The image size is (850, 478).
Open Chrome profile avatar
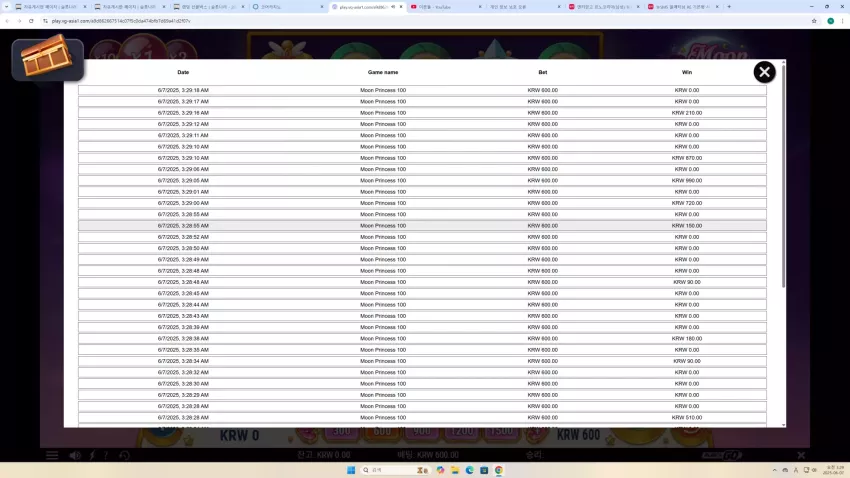(830, 21)
